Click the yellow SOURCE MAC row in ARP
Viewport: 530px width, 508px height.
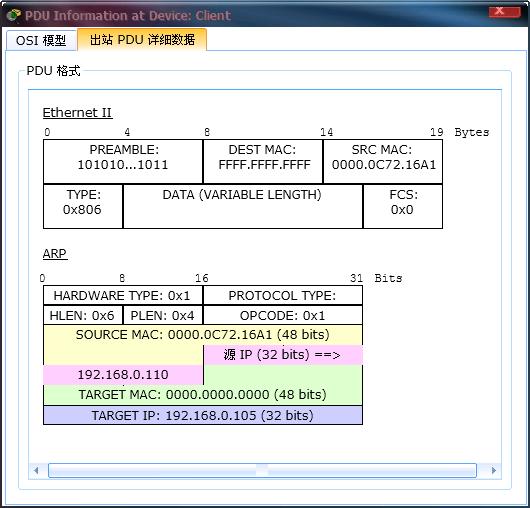click(x=203, y=335)
